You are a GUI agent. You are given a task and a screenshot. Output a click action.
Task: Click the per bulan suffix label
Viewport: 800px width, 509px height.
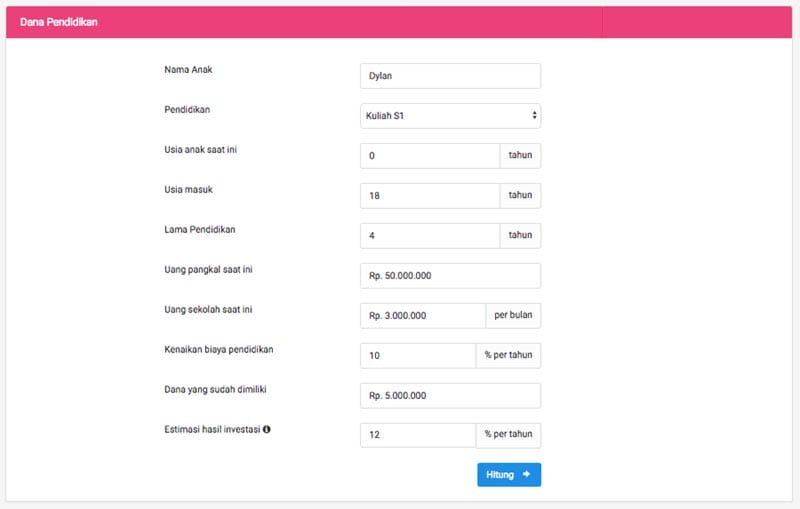click(514, 316)
